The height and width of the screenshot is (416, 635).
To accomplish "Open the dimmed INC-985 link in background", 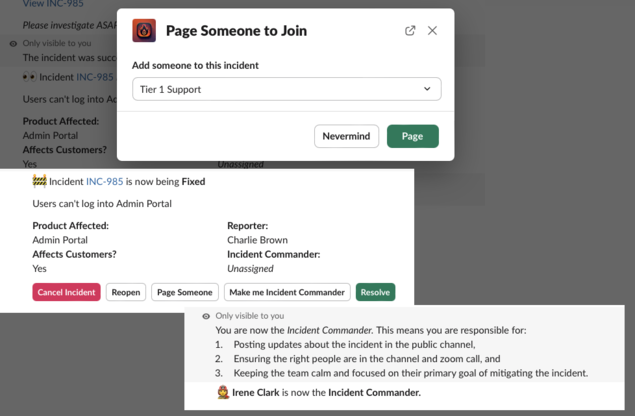I will [x=95, y=77].
